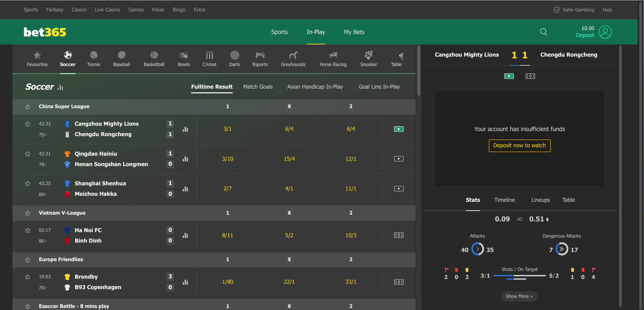Viewport: 644px width, 310px height.
Task: Favourite the Europe Friendlies league
Action: (x=28, y=260)
